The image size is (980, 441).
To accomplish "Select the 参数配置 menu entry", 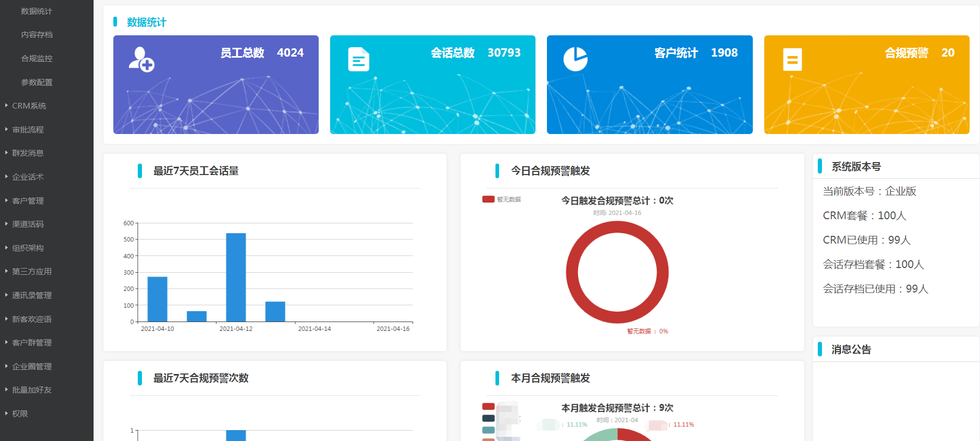I will (36, 83).
